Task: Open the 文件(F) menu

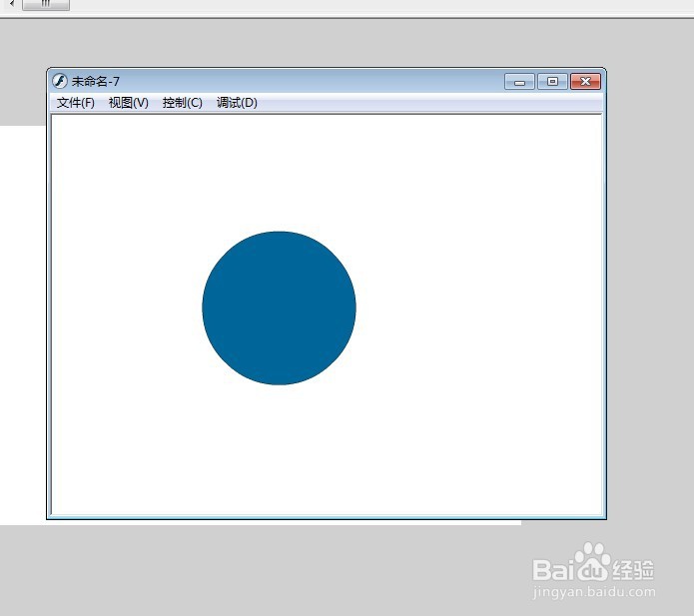Action: tap(75, 103)
